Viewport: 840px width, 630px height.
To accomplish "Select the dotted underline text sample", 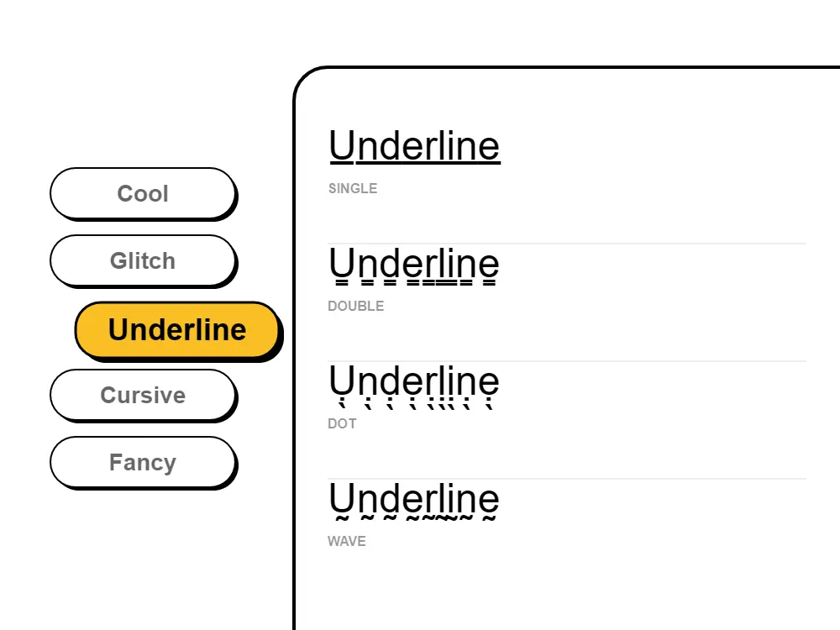I will (414, 382).
